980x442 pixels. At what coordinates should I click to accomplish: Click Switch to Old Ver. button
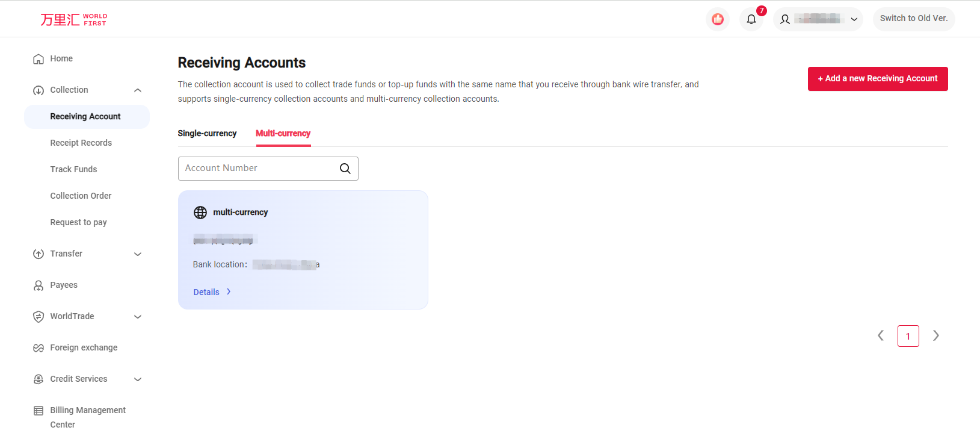(x=914, y=19)
